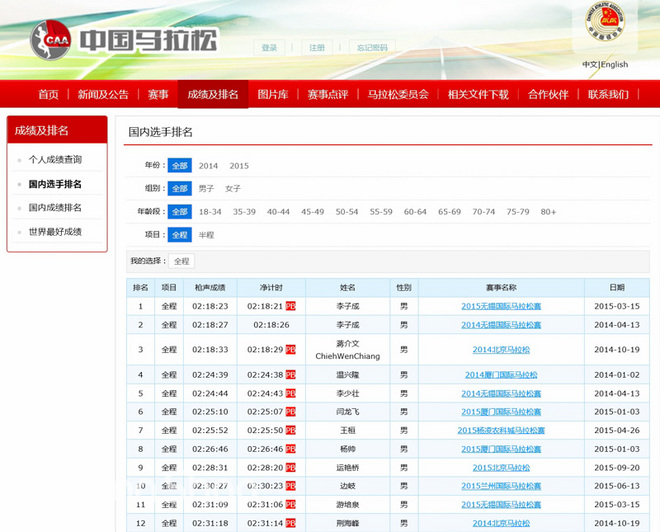Open 马拉松委员会 in the navigation bar
The image size is (660, 532).
tap(398, 94)
